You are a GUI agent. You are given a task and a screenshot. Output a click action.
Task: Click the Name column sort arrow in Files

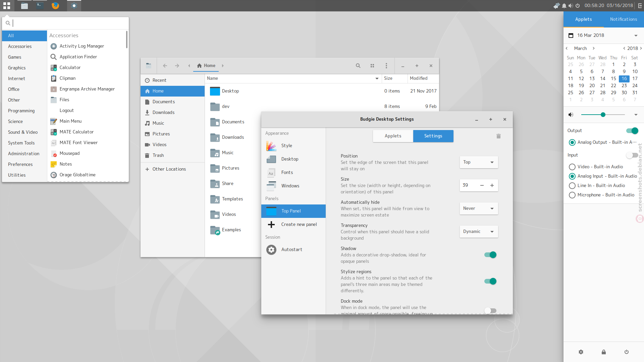click(377, 78)
